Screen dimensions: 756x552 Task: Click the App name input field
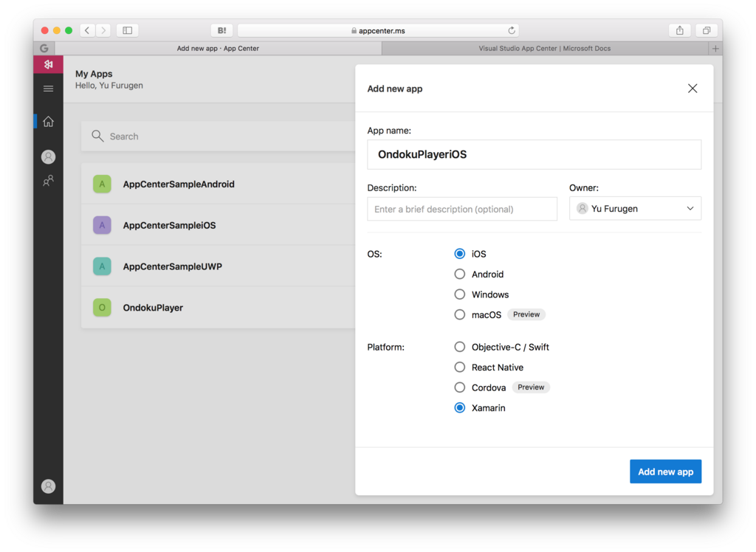(x=535, y=155)
